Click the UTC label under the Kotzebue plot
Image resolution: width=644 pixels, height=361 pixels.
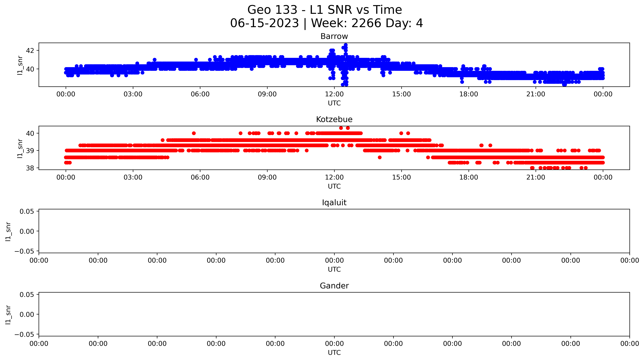334,186
